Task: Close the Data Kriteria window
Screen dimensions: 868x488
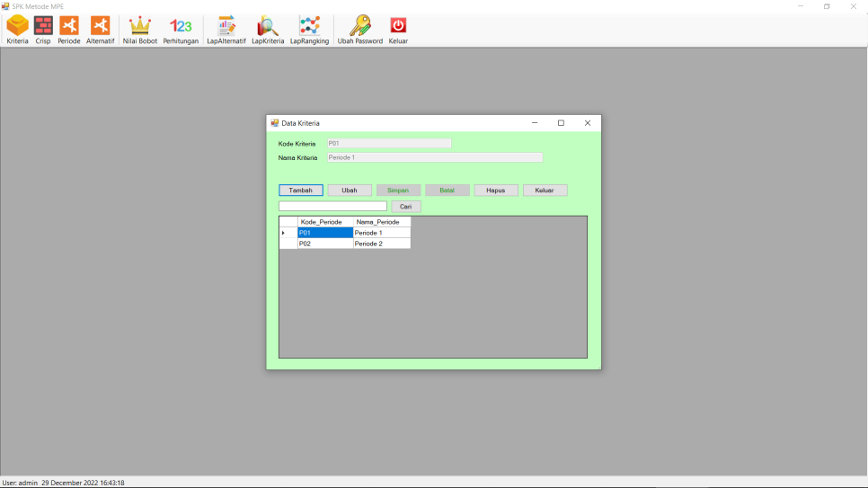Action: (588, 123)
